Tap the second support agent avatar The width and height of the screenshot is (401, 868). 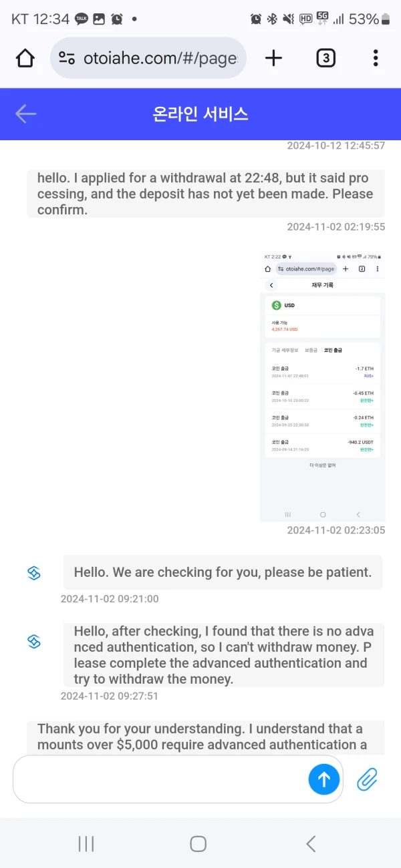(34, 642)
